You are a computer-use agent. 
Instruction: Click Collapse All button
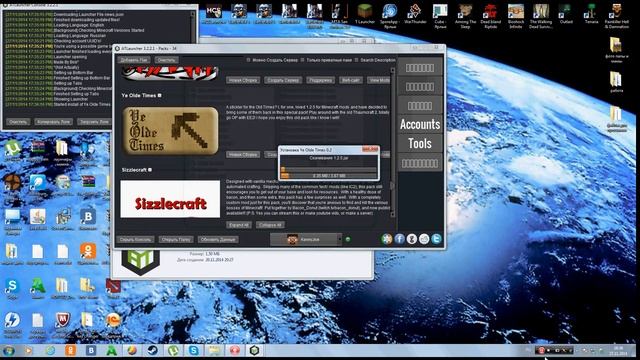[x=270, y=225]
